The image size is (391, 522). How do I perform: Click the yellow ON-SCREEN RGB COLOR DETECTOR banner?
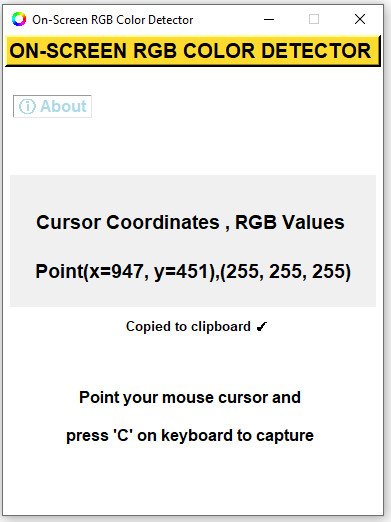(193, 51)
